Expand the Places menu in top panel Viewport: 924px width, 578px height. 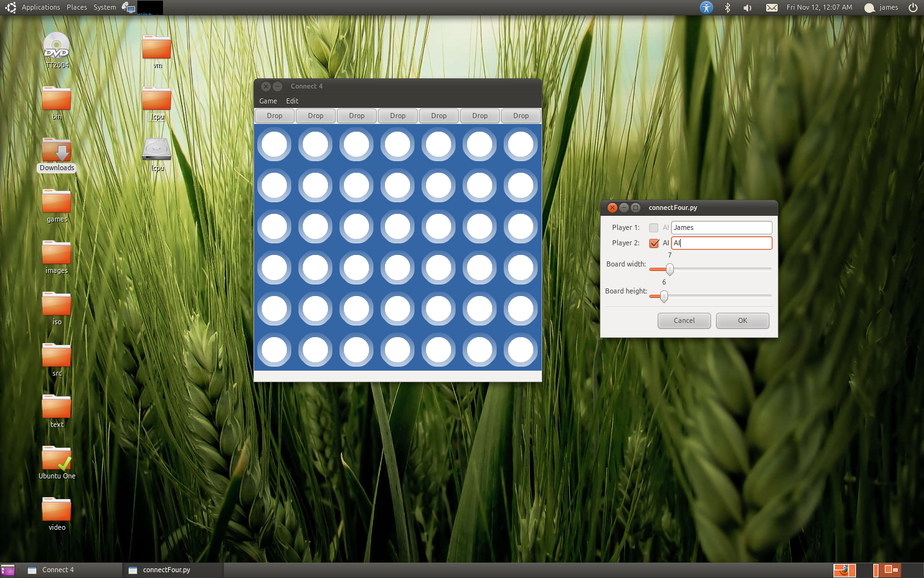[x=77, y=8]
